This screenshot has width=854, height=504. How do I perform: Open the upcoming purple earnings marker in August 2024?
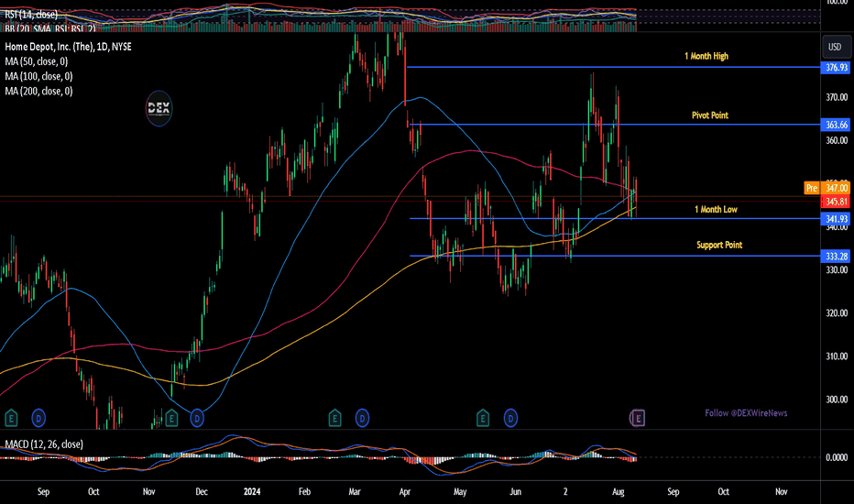point(638,419)
